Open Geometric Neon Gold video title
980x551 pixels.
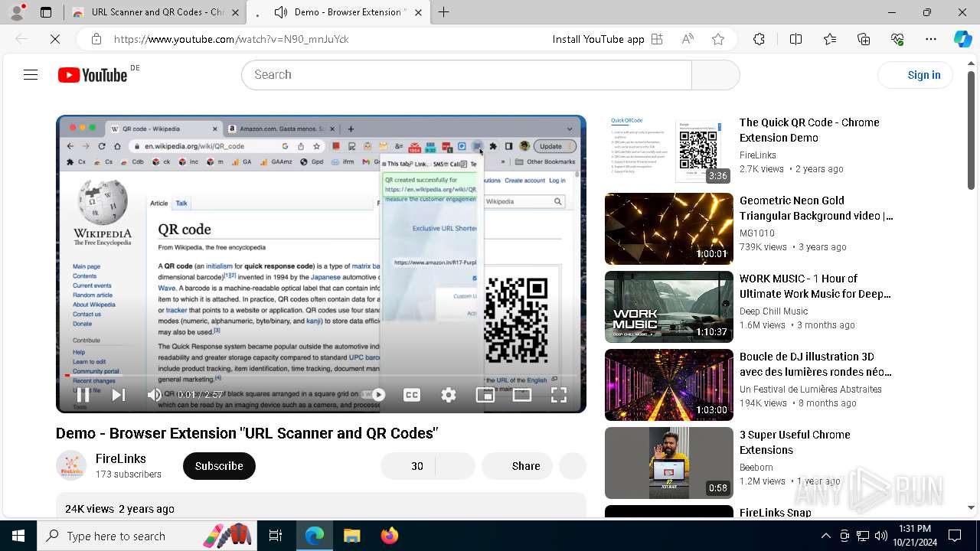(x=816, y=208)
